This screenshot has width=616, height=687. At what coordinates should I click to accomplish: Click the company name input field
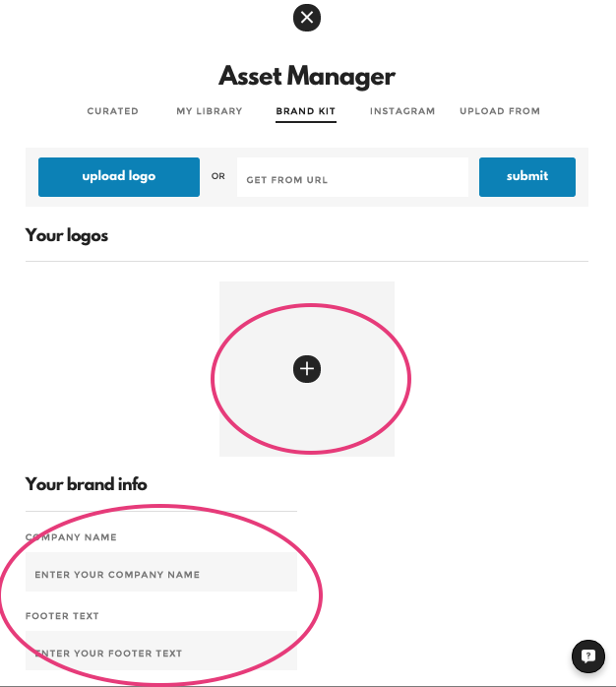coord(161,573)
